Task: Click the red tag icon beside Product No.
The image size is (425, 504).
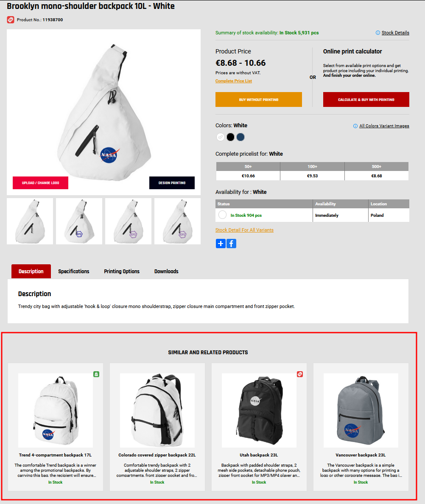Action: tap(11, 20)
